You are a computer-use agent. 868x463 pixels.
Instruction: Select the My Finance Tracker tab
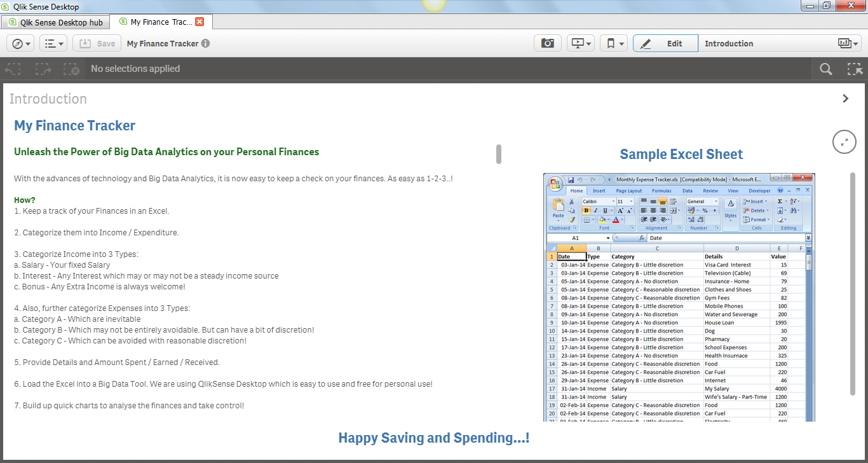coord(161,22)
